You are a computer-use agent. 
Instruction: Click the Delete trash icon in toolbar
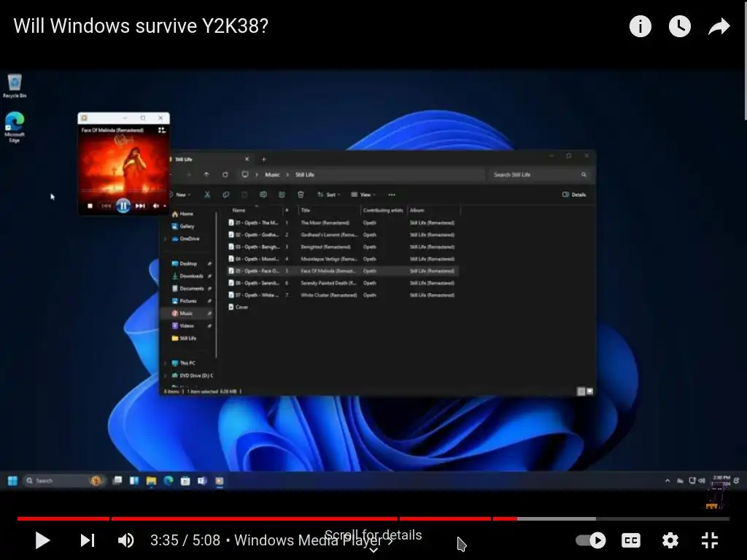point(301,195)
